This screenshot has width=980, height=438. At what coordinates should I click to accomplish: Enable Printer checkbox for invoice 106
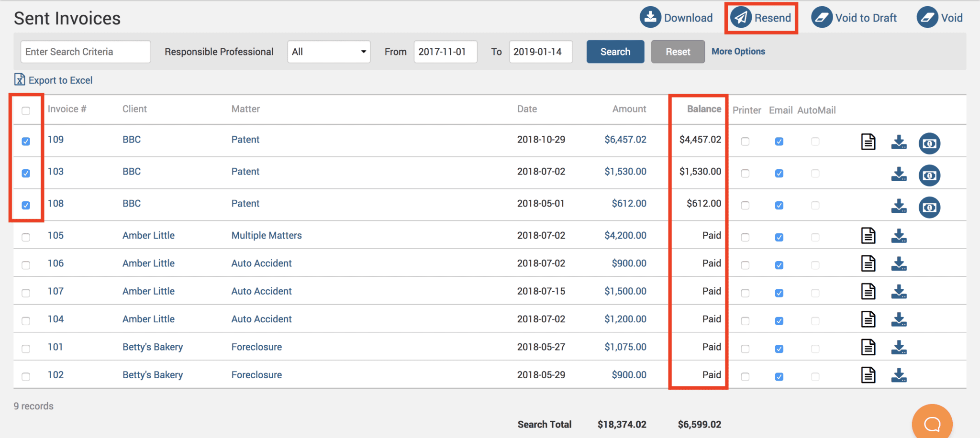click(x=745, y=265)
